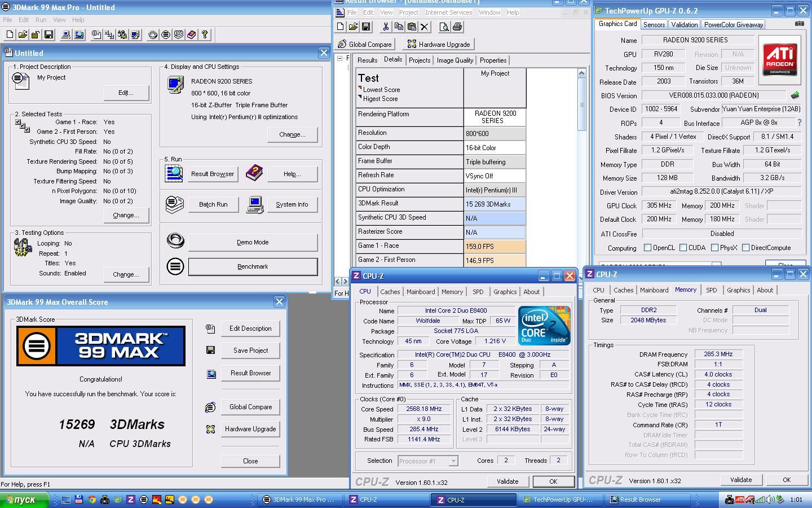
Task: Click scroll up arrow in Result Browser details
Action: pyautogui.click(x=581, y=73)
